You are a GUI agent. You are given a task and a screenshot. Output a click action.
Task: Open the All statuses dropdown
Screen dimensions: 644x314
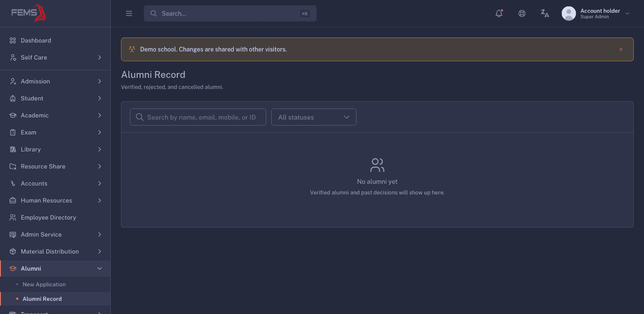pos(314,117)
